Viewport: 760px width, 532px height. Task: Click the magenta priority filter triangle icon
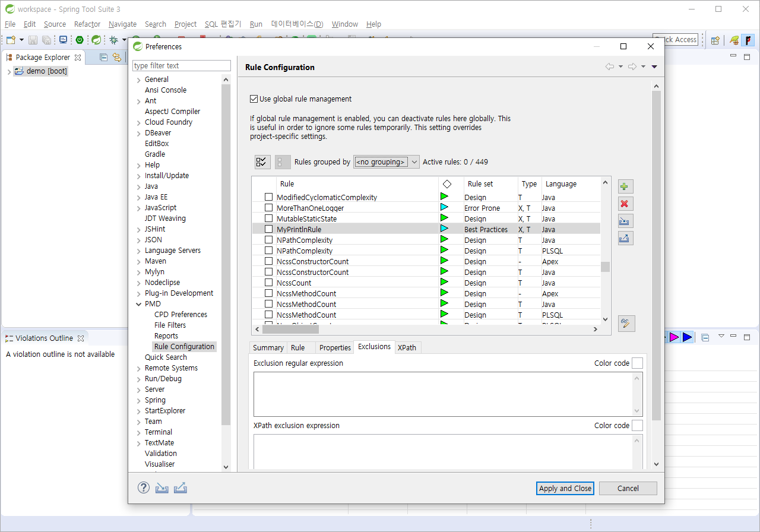pyautogui.click(x=674, y=337)
